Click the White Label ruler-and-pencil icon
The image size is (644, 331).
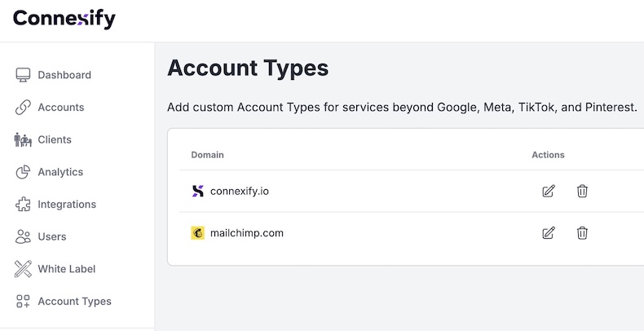tap(23, 269)
